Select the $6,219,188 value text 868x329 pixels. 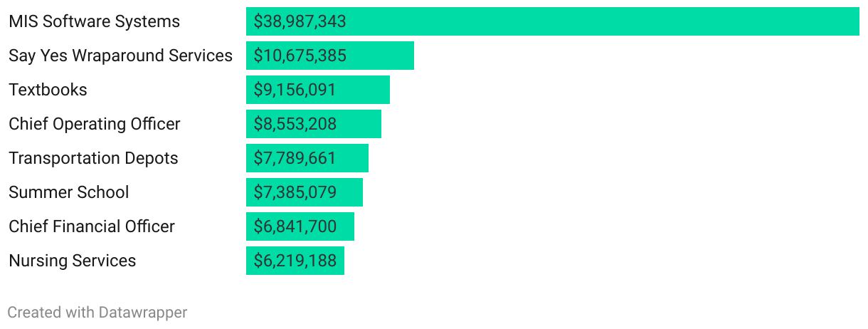295,261
